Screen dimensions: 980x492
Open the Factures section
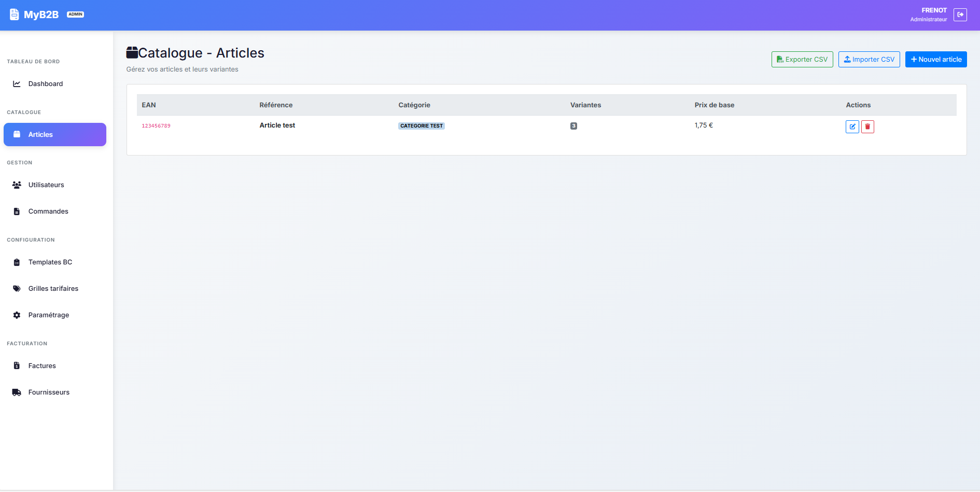coord(42,366)
